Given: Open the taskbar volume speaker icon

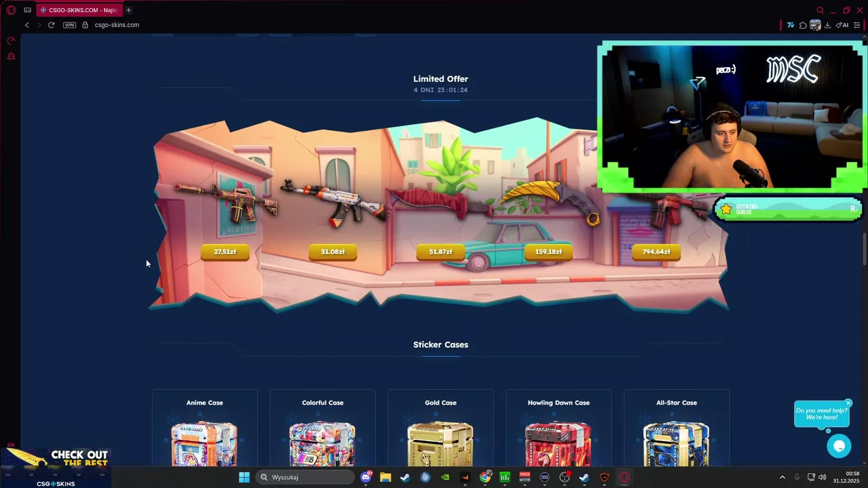Looking at the screenshot, I should (x=822, y=477).
